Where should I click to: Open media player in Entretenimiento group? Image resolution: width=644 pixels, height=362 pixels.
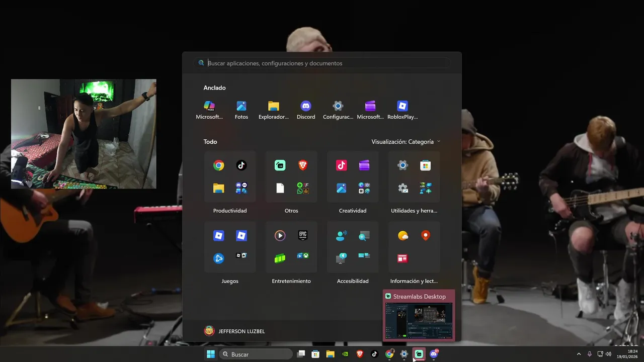pyautogui.click(x=280, y=235)
